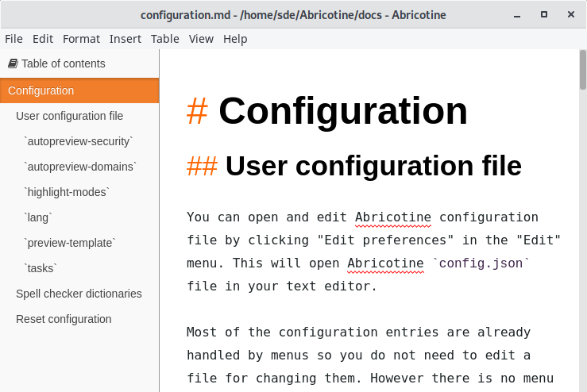The width and height of the screenshot is (587, 392).
Task: Place cursor in '## User configuration file' heading
Action: click(354, 166)
